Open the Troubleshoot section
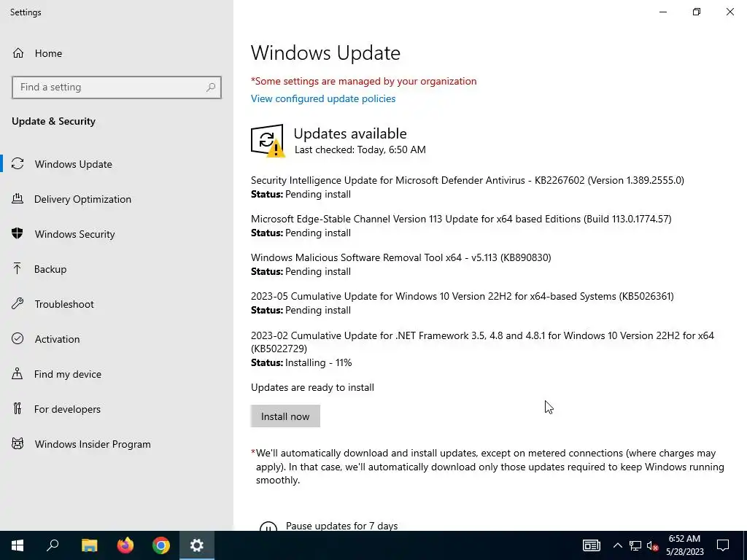The width and height of the screenshot is (747, 560). point(117,304)
